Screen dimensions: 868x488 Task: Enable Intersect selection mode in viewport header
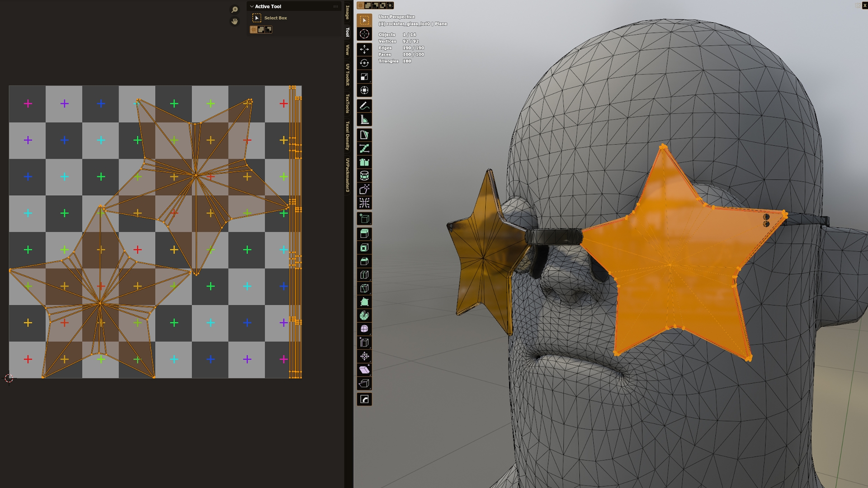[x=390, y=5]
